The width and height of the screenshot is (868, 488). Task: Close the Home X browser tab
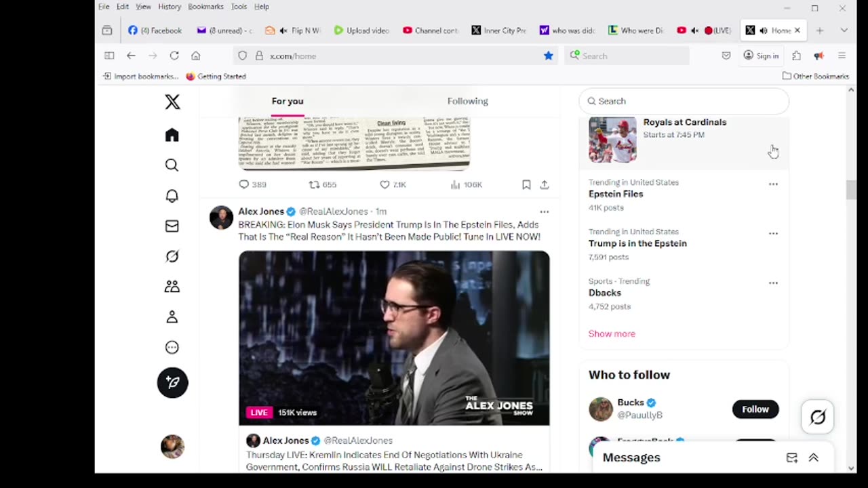click(797, 30)
